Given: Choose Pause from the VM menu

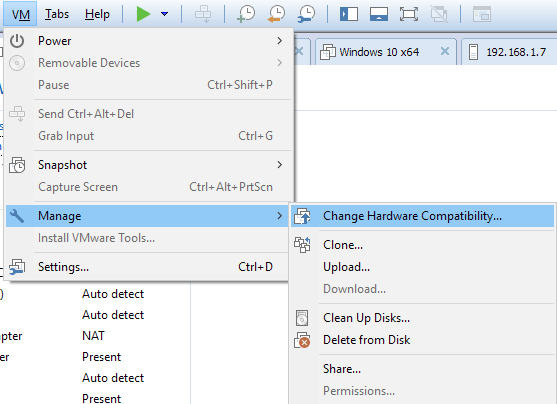Looking at the screenshot, I should point(148,85).
